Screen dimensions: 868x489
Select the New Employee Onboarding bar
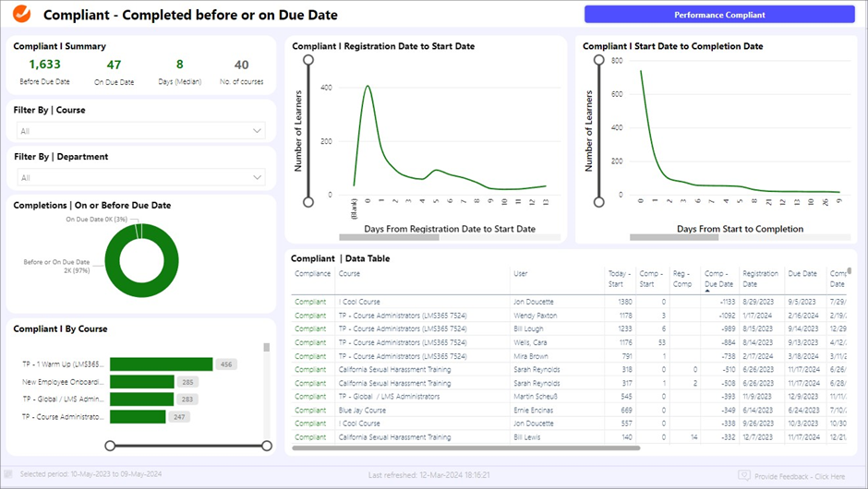pyautogui.click(x=142, y=382)
